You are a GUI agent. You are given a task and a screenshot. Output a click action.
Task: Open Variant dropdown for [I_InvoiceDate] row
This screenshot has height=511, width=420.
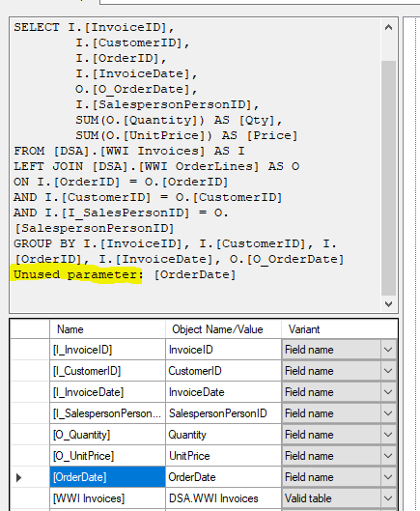coord(388,392)
